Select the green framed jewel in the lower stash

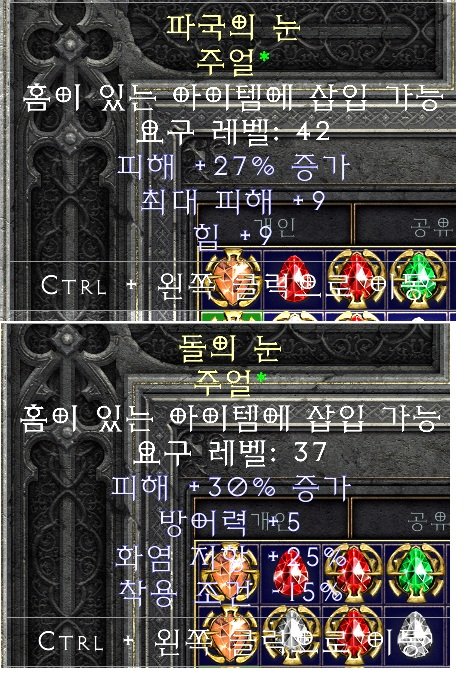point(415,573)
